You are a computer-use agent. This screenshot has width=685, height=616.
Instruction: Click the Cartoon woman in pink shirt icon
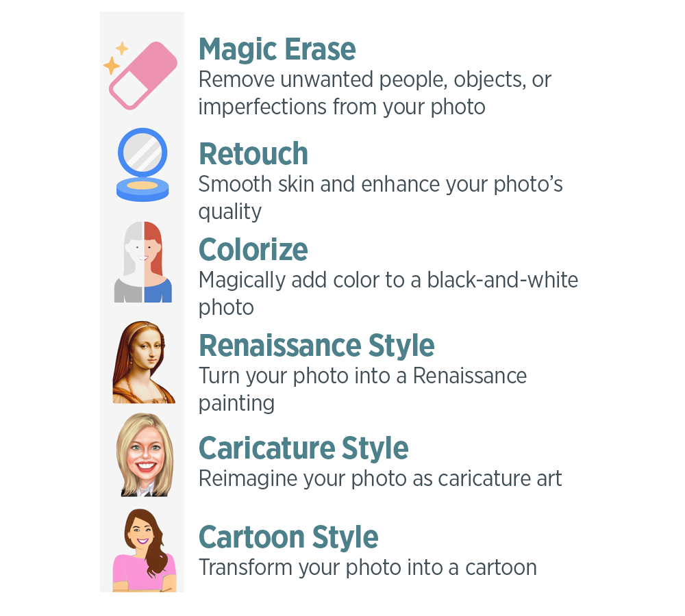[144, 551]
